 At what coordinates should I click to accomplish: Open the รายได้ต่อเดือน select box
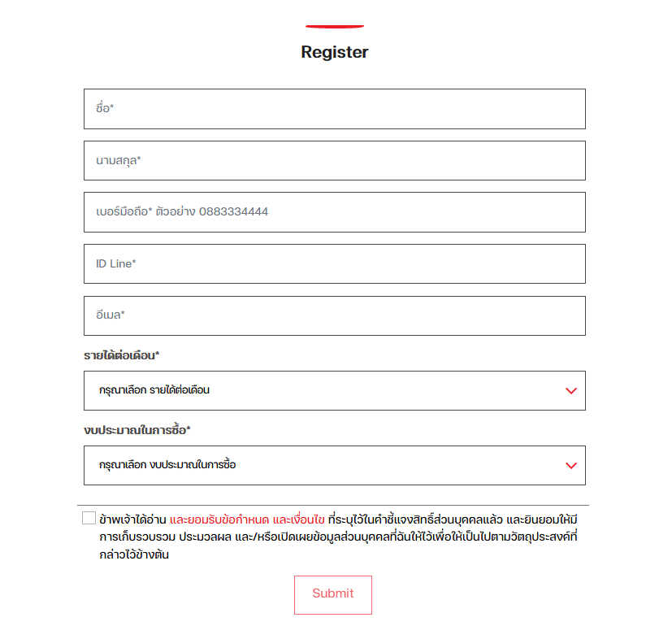[x=334, y=390]
